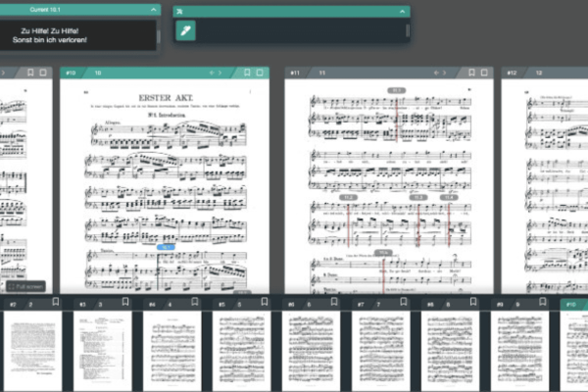Bookmark thumbnail page #9

(543, 302)
